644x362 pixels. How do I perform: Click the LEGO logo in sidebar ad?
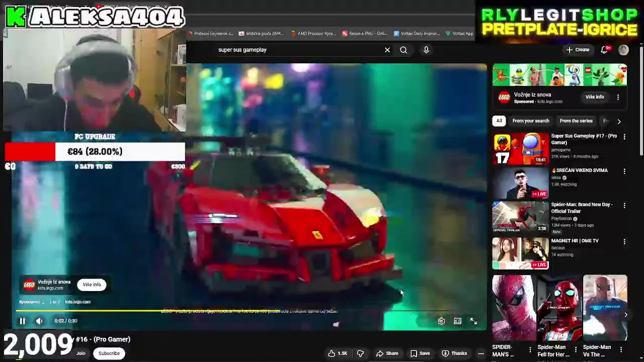coord(504,98)
